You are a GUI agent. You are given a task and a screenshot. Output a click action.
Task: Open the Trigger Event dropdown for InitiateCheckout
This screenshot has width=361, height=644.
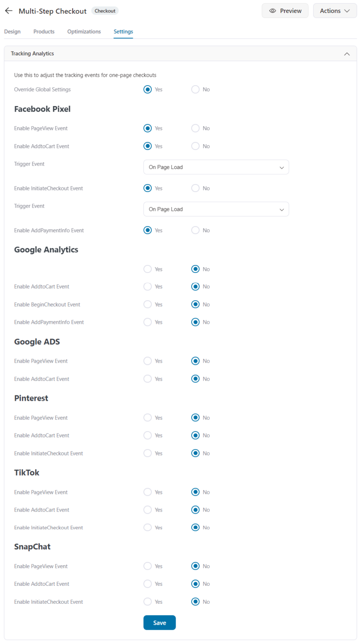(216, 209)
